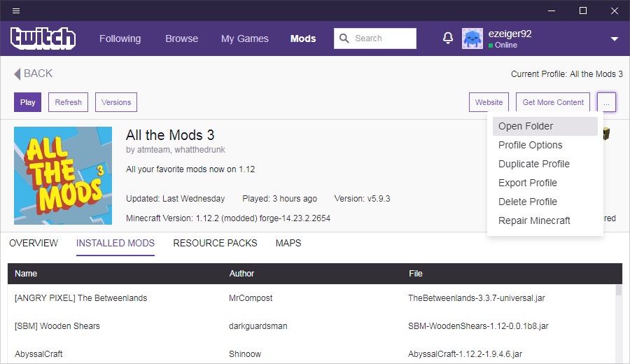Select the AbyssalCraft mod row
Image resolution: width=630 pixels, height=364 pixels.
coord(311,354)
